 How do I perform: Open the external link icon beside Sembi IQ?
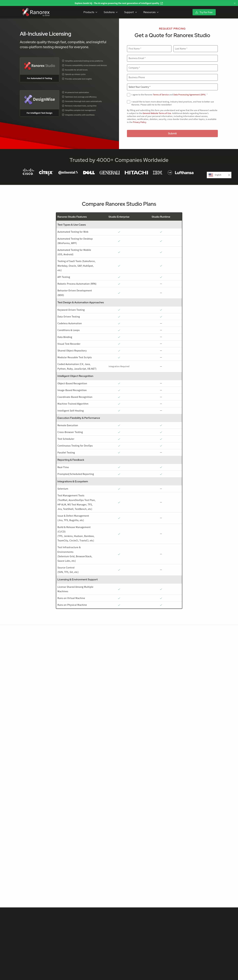click(x=161, y=3)
